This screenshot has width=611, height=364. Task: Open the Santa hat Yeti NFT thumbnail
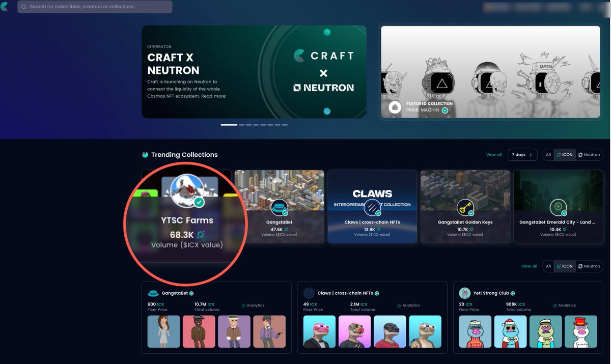click(x=510, y=331)
